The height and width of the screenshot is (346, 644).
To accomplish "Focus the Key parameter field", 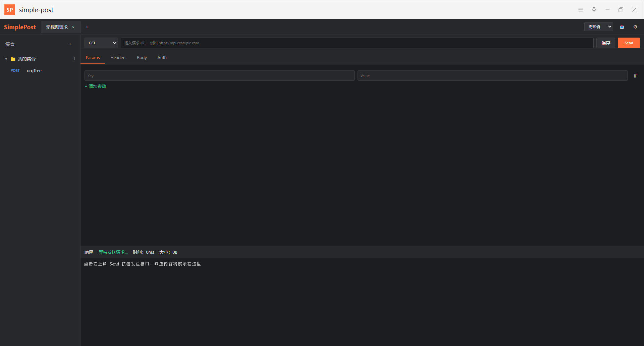I will coord(220,76).
